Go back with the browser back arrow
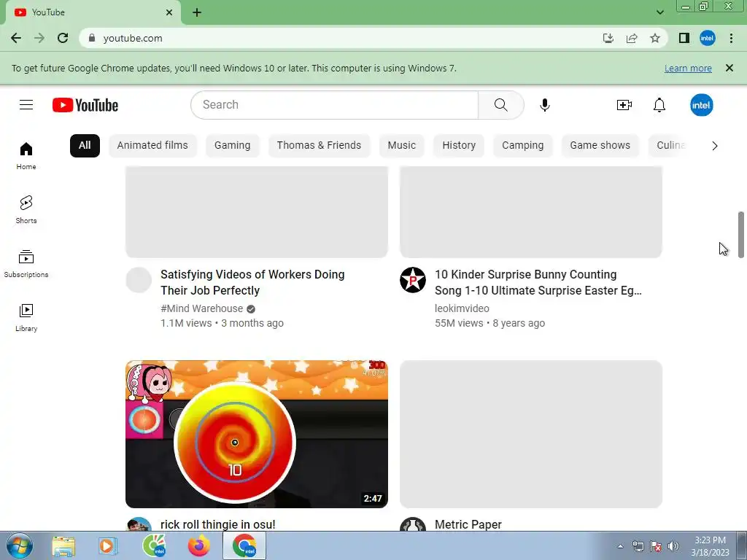This screenshot has height=560, width=747. coord(16,38)
